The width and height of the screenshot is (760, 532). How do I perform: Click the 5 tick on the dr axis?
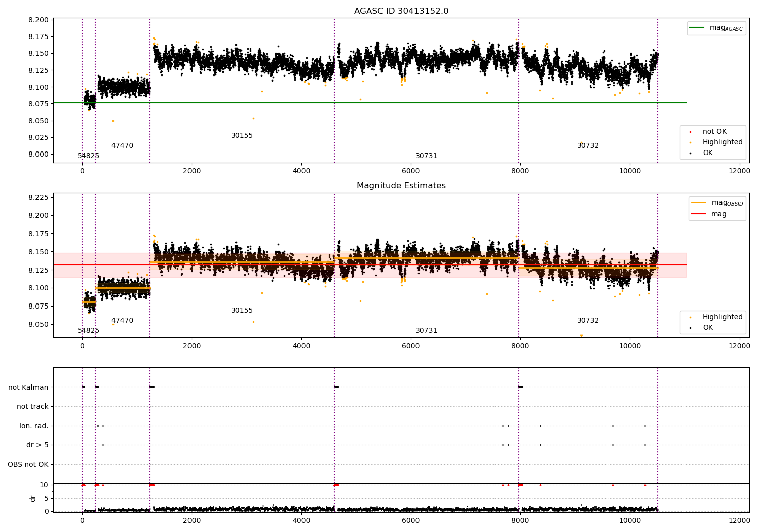tap(47, 498)
